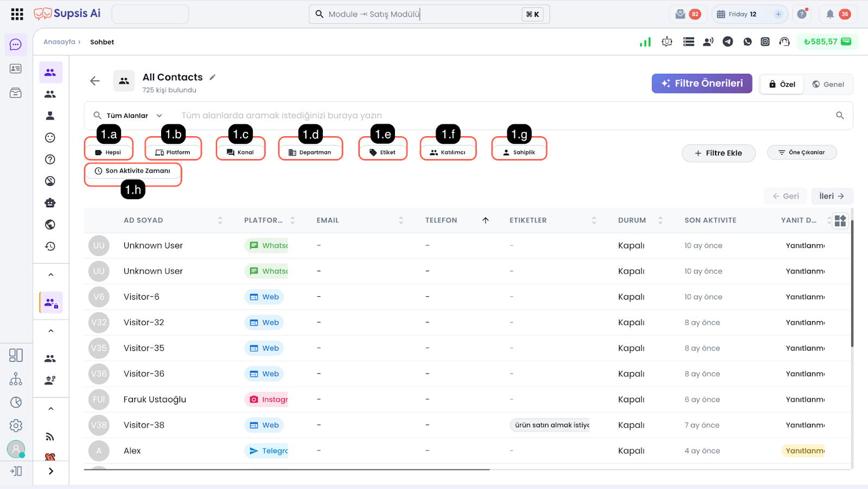The width and height of the screenshot is (868, 489).
Task: Click the WhatsApp channel icon in header
Action: pos(747,42)
